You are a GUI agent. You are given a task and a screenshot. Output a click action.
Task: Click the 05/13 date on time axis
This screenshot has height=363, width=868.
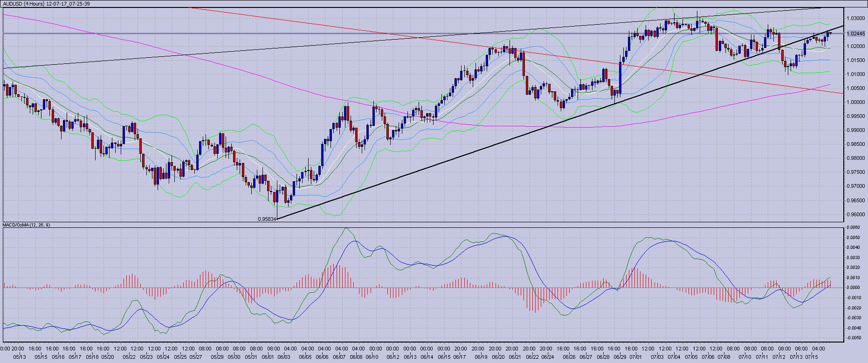point(19,357)
